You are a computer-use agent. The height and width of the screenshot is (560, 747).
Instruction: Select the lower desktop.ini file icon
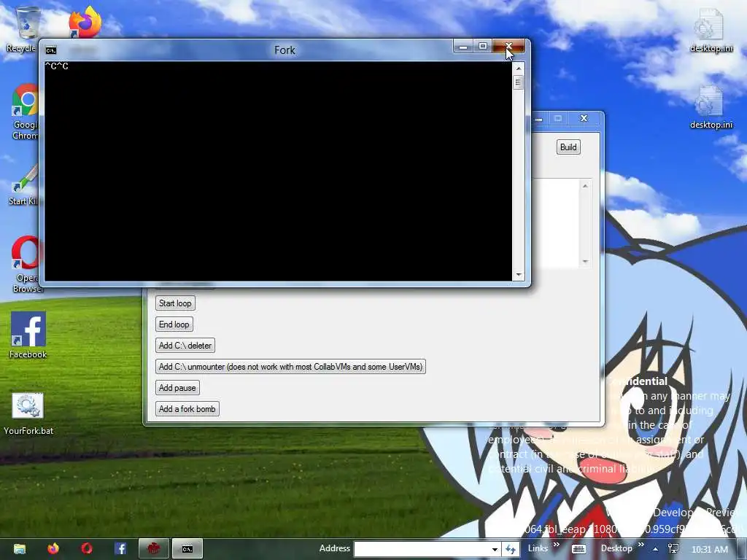pyautogui.click(x=711, y=101)
